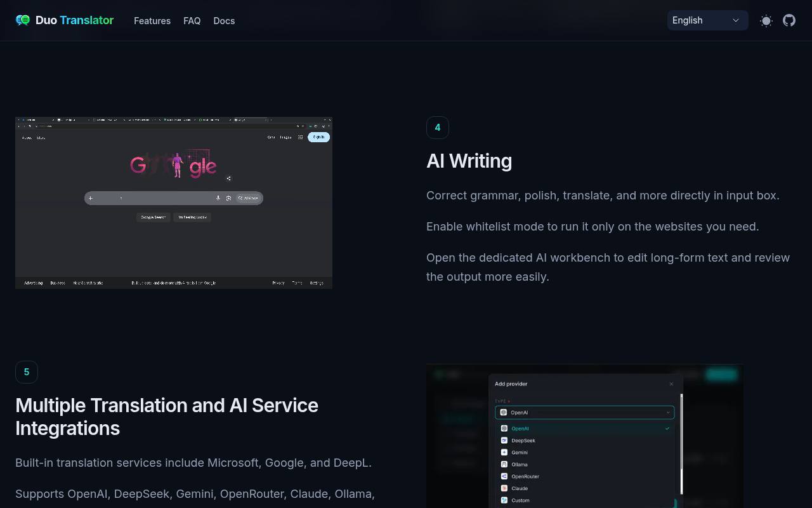Select the text "Open the dedicated AI workbench"

point(518,258)
